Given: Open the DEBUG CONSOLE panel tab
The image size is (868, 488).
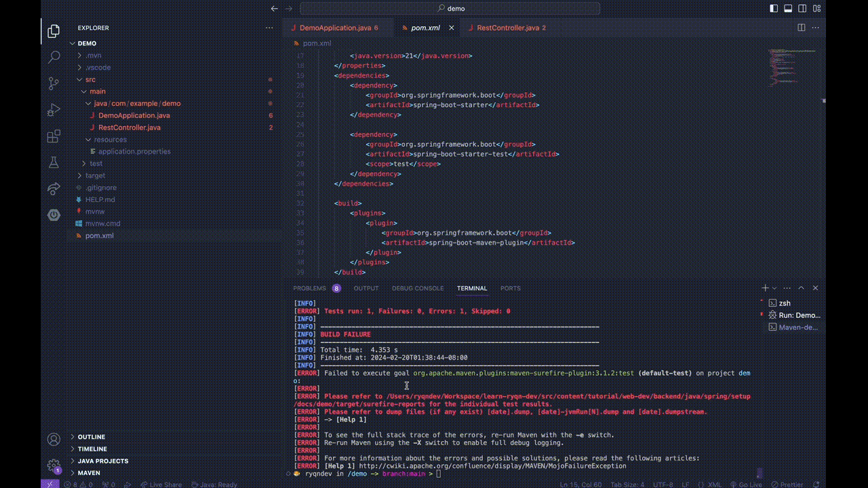Looking at the screenshot, I should tap(418, 288).
